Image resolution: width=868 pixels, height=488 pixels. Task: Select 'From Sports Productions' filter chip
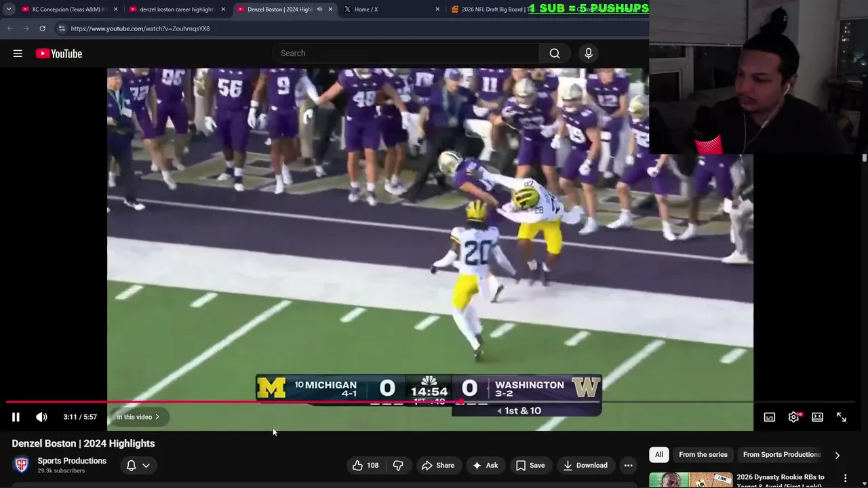pyautogui.click(x=782, y=455)
